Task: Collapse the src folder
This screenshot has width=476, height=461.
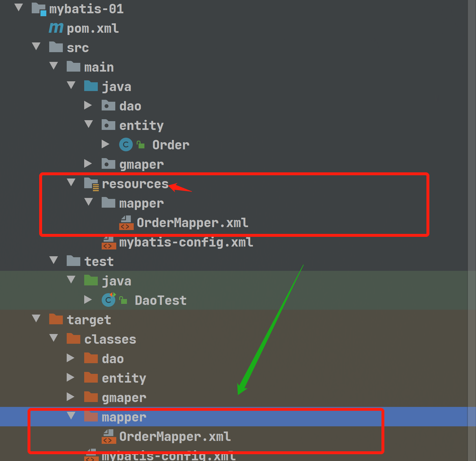Action: click(36, 47)
